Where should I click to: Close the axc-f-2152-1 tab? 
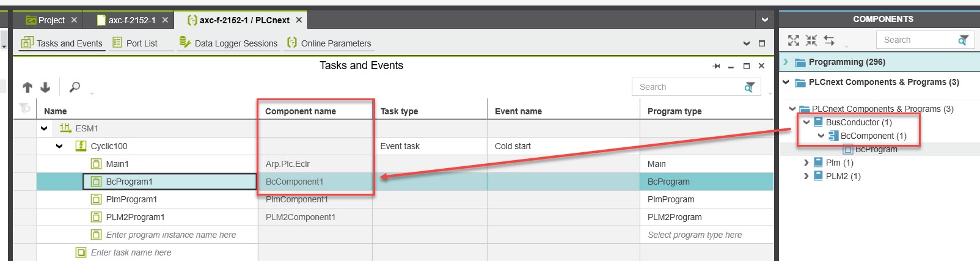tap(165, 20)
